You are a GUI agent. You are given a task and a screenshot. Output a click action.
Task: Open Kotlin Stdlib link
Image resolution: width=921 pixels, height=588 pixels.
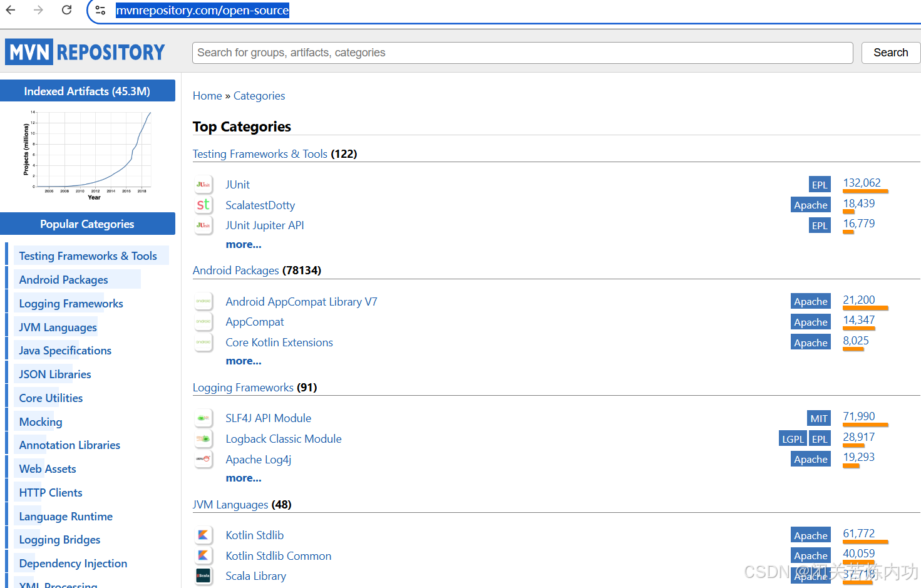[x=255, y=535]
